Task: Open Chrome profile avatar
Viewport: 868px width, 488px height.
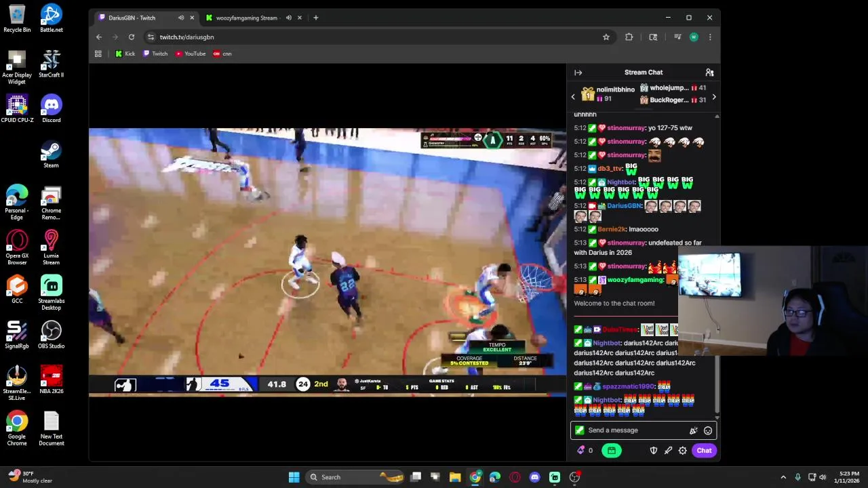Action: pyautogui.click(x=694, y=37)
